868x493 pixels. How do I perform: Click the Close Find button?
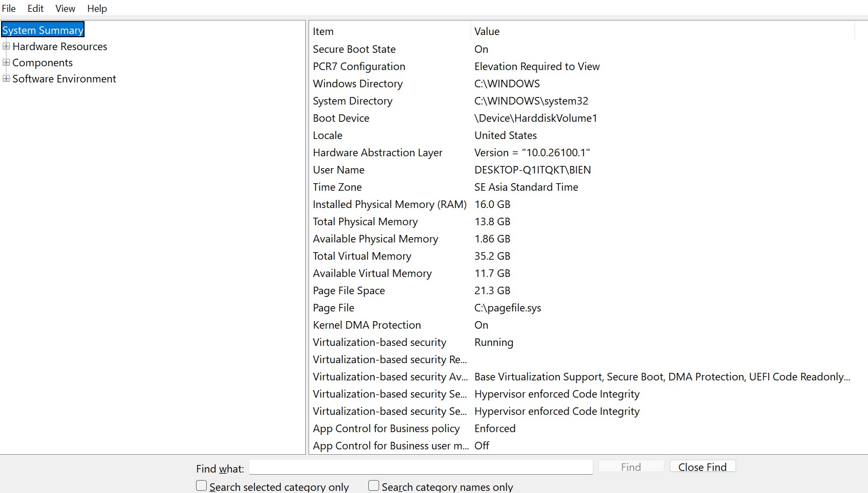point(702,467)
